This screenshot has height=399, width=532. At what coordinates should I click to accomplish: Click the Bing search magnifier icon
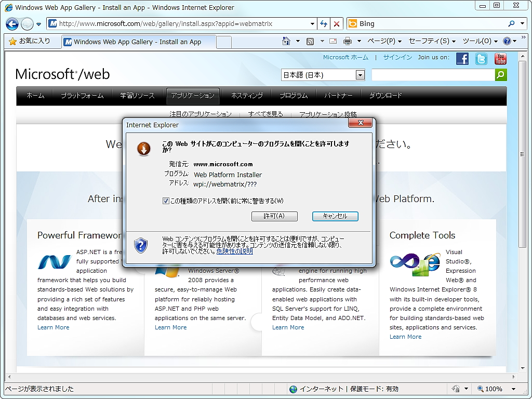click(511, 23)
